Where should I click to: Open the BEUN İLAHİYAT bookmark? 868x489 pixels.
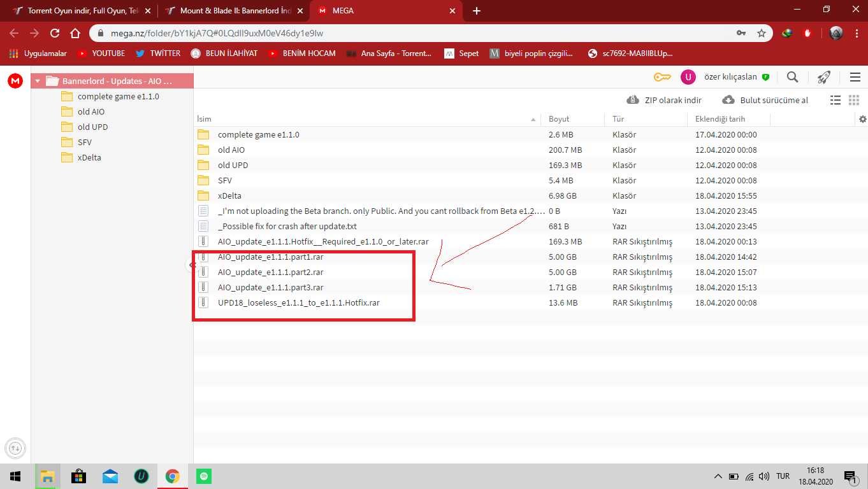(224, 53)
